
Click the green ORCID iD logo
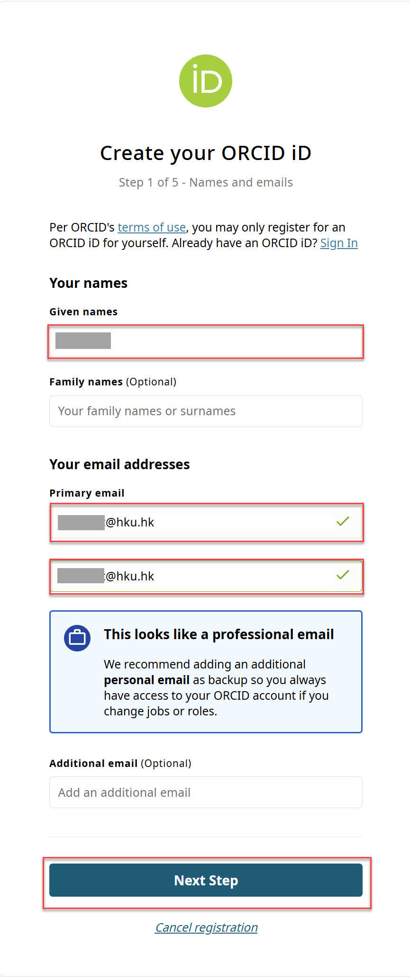click(x=205, y=81)
